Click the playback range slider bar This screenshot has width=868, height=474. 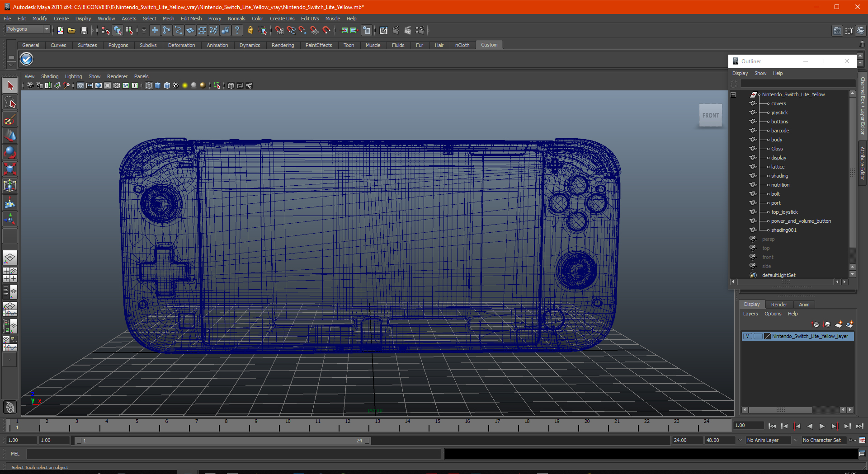click(x=222, y=441)
